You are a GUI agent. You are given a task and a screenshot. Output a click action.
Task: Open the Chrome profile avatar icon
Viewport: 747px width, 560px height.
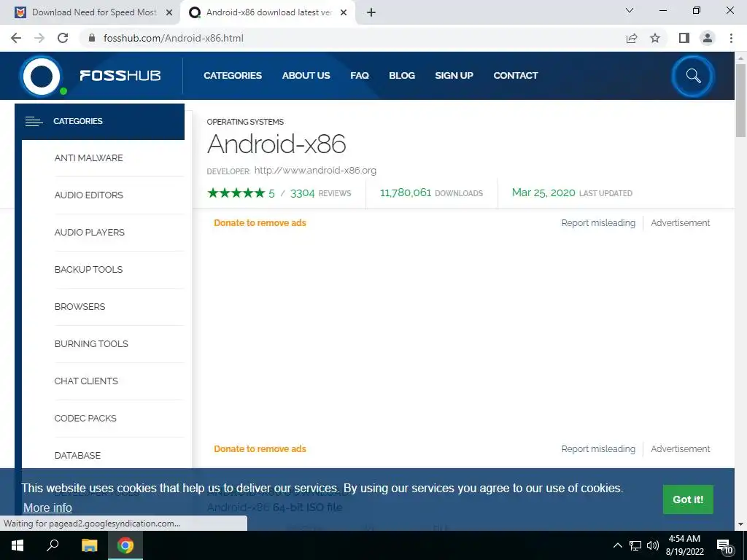708,38
